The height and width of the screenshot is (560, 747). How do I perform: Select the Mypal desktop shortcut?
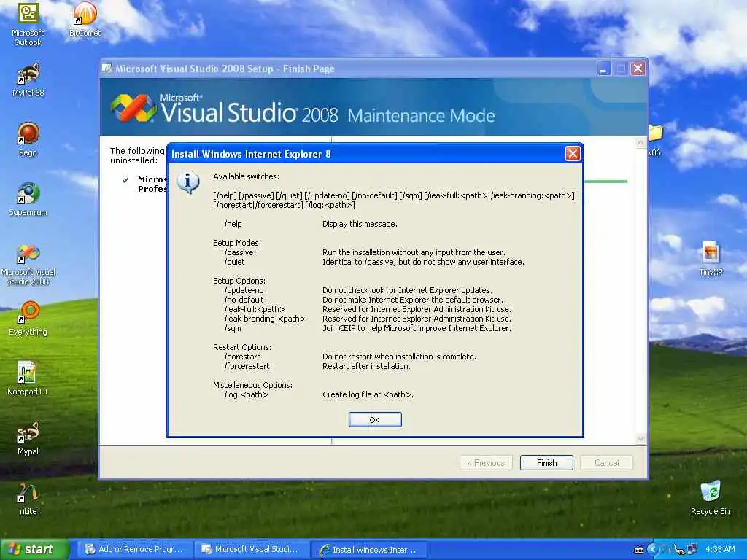coord(28,438)
